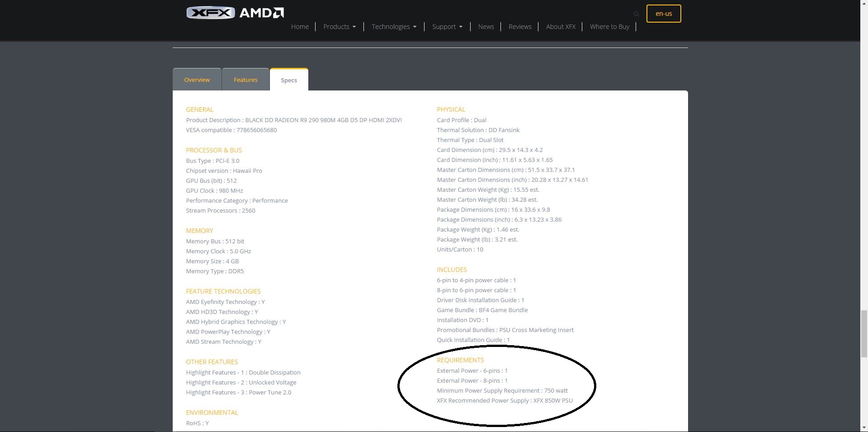The image size is (868, 432).
Task: Go to the Home page link
Action: pos(300,27)
